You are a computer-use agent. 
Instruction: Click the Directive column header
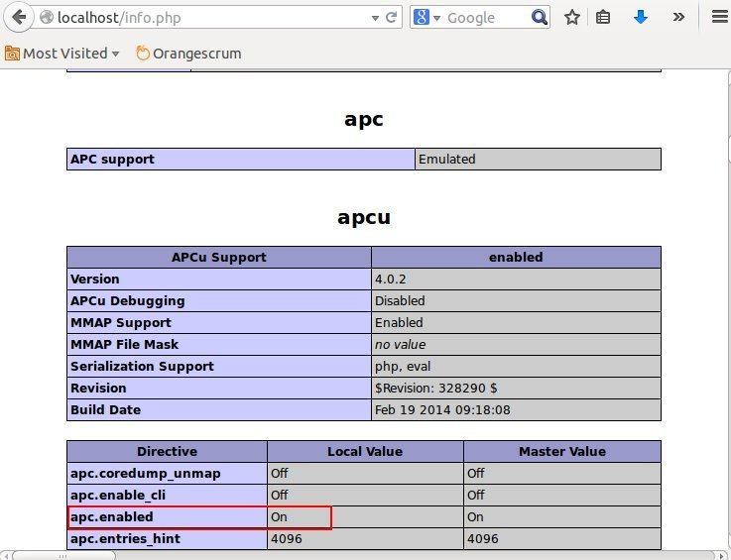(x=167, y=451)
